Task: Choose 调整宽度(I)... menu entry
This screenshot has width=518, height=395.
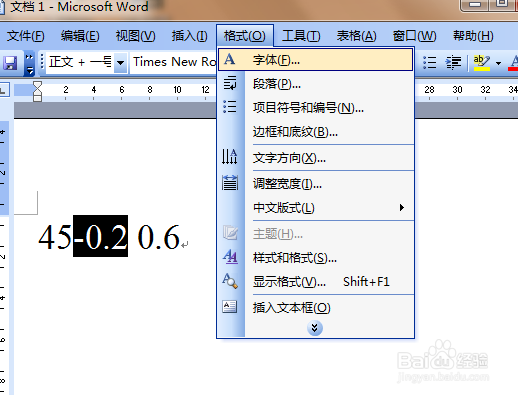Action: coord(315,184)
